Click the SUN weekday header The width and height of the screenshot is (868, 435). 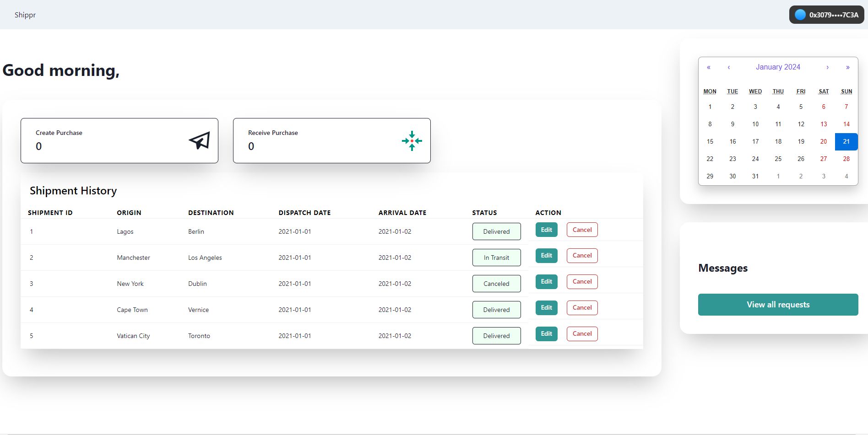point(846,91)
